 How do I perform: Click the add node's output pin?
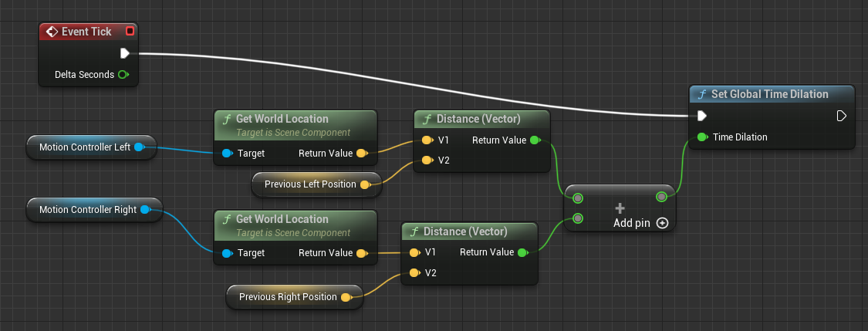[x=660, y=198]
